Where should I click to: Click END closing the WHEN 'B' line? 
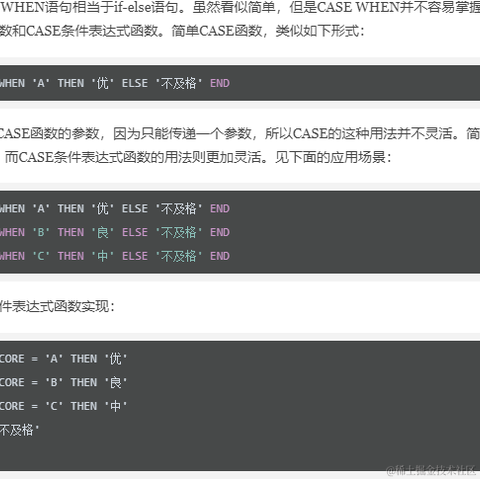pos(220,232)
